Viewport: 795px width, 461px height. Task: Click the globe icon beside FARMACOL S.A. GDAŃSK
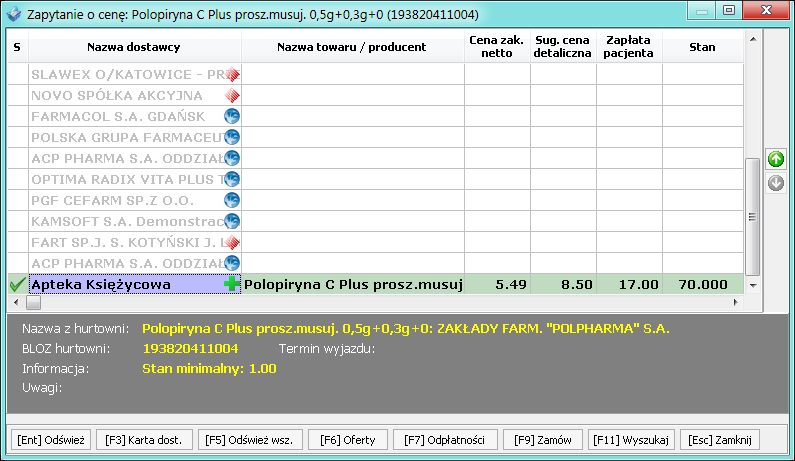[x=232, y=116]
